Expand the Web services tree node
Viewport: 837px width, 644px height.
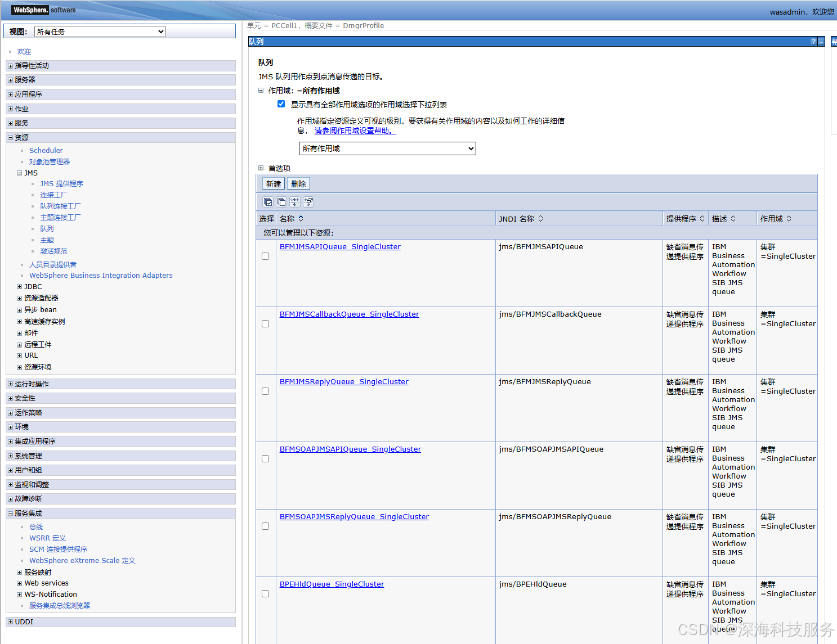(19, 583)
